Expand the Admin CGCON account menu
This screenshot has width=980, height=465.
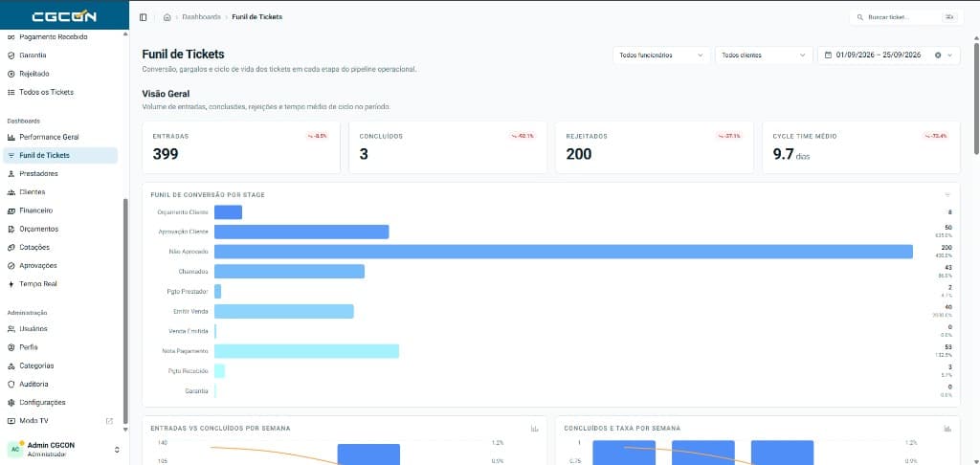(116, 450)
